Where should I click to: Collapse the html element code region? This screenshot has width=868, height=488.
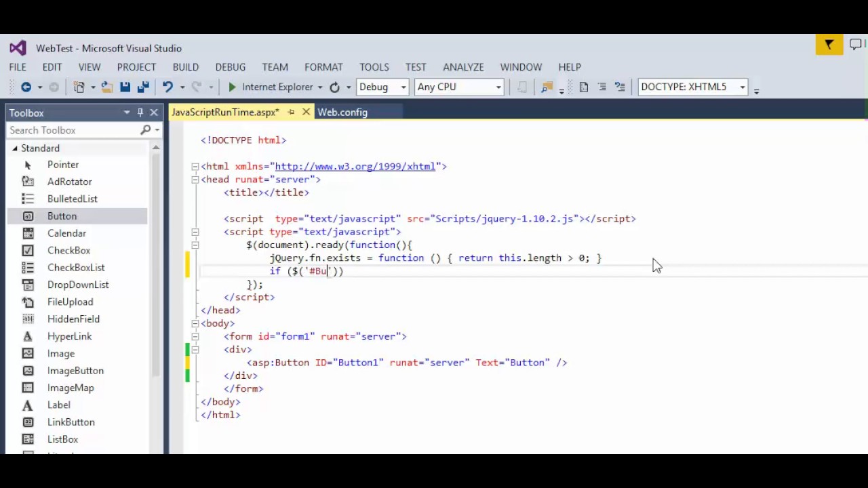[195, 167]
